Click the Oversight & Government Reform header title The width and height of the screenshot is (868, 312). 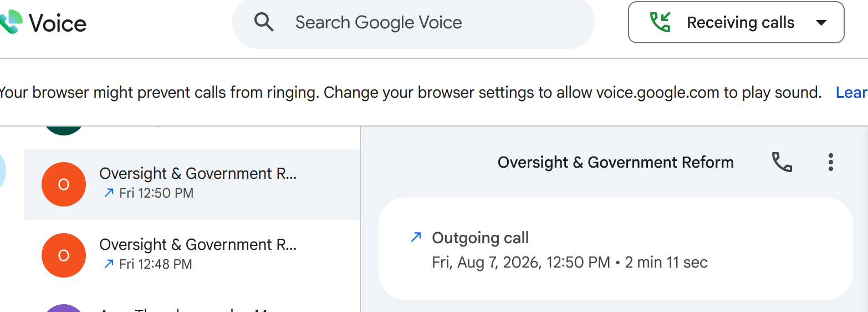click(616, 162)
